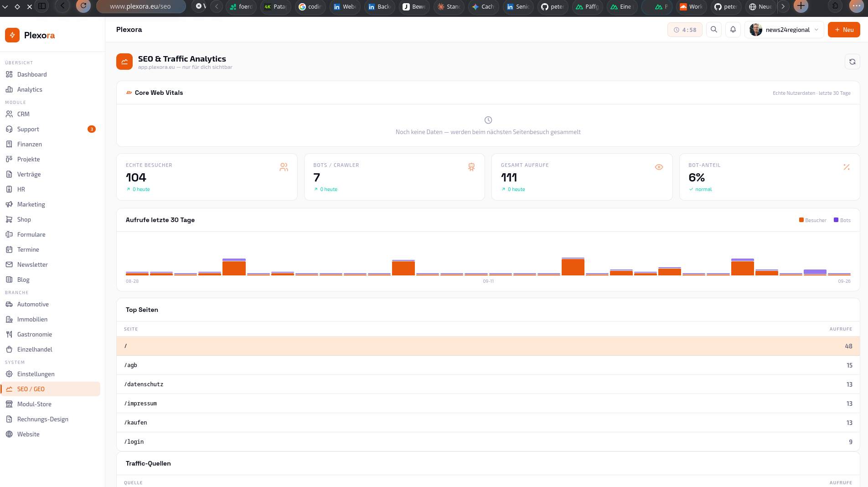This screenshot has height=487, width=868.
Task: Open the browser extensions icon
Action: pos(835,6)
